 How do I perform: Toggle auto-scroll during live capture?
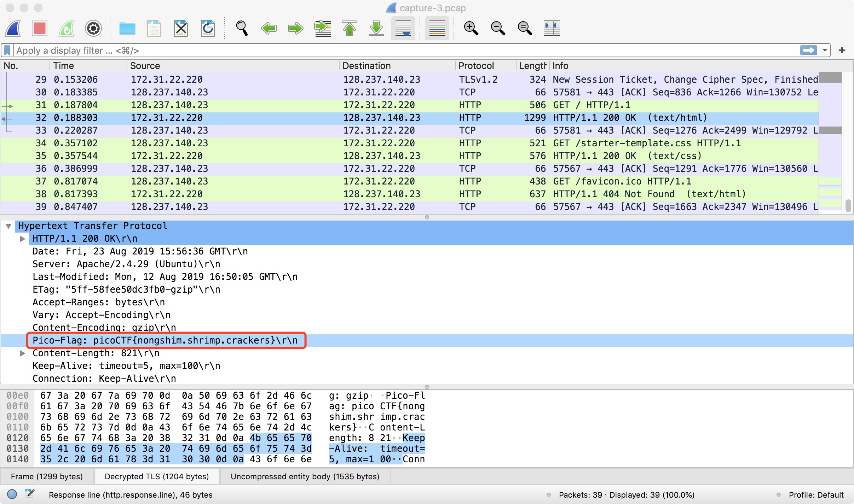click(403, 28)
